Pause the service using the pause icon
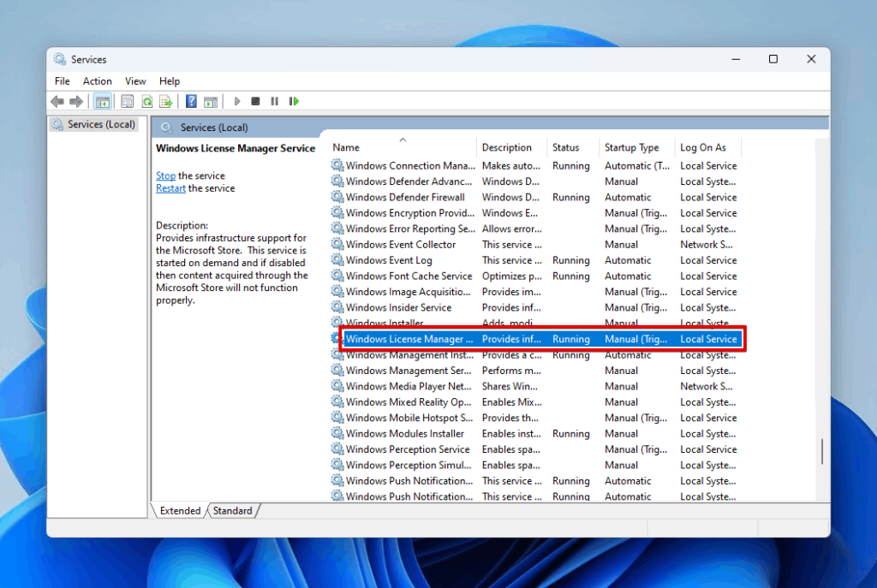The height and width of the screenshot is (588, 877). pos(275,101)
